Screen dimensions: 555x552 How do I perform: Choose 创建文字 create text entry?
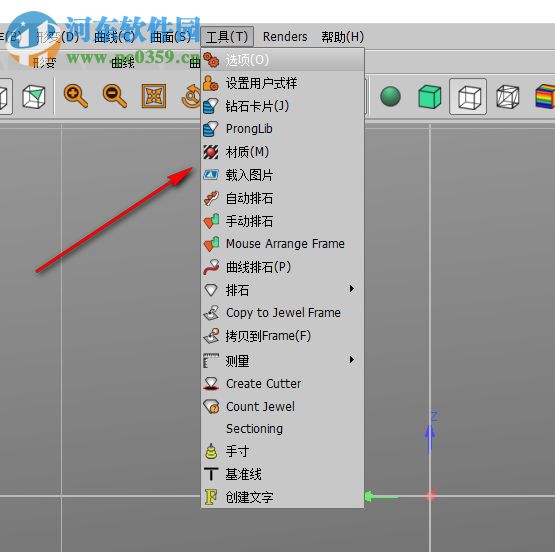point(282,497)
